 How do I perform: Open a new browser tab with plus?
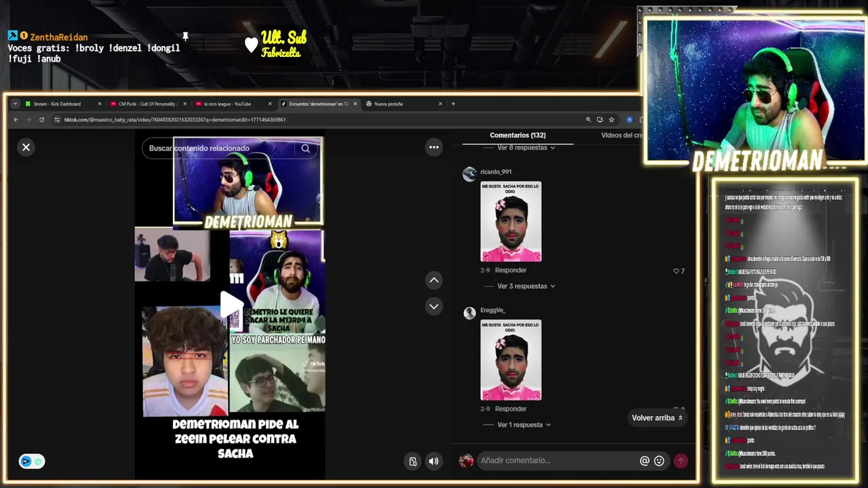point(453,104)
